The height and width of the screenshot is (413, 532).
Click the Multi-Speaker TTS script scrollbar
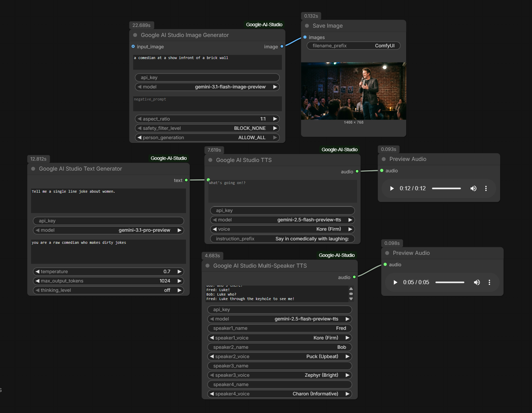pos(351,294)
